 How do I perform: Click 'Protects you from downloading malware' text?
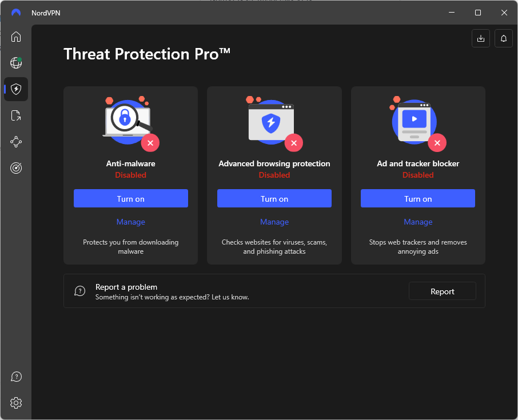[x=131, y=247]
